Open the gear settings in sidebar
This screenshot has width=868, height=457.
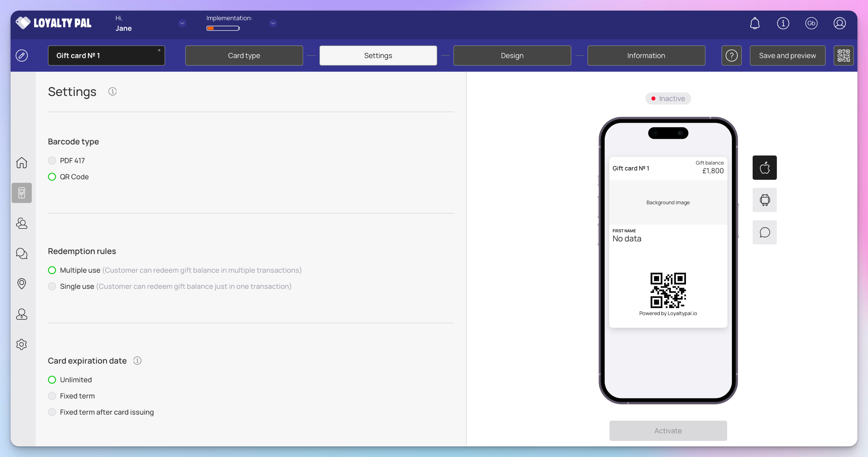click(22, 344)
